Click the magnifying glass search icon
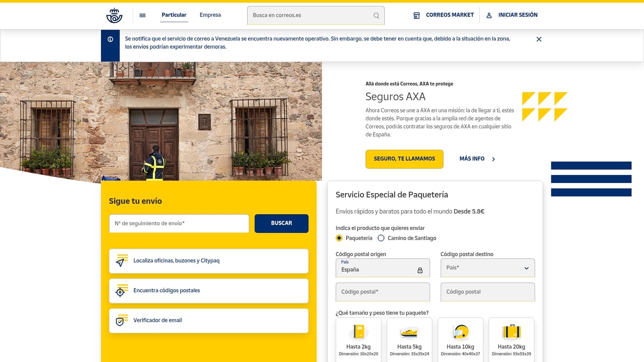The image size is (644, 362). coord(376,16)
